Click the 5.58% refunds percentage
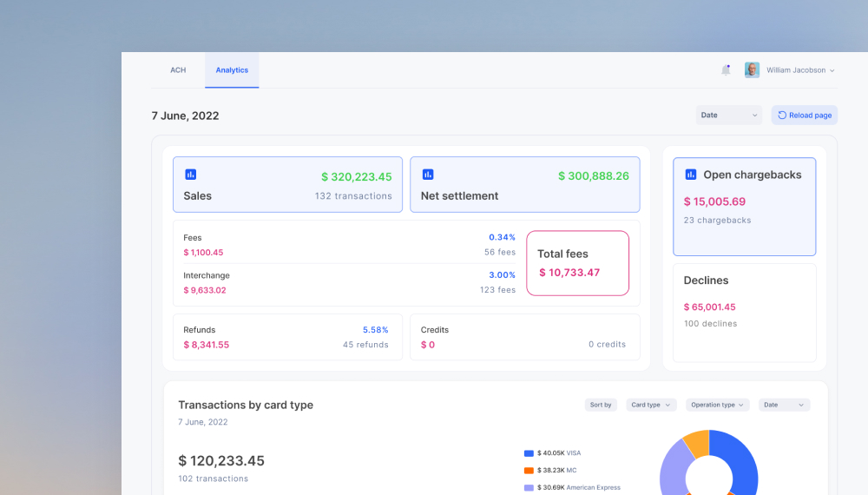The image size is (868, 495). (x=375, y=329)
